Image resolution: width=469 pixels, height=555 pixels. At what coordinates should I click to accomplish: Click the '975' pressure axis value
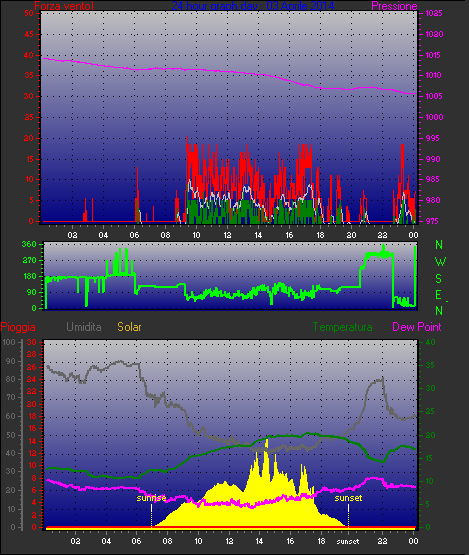433,221
